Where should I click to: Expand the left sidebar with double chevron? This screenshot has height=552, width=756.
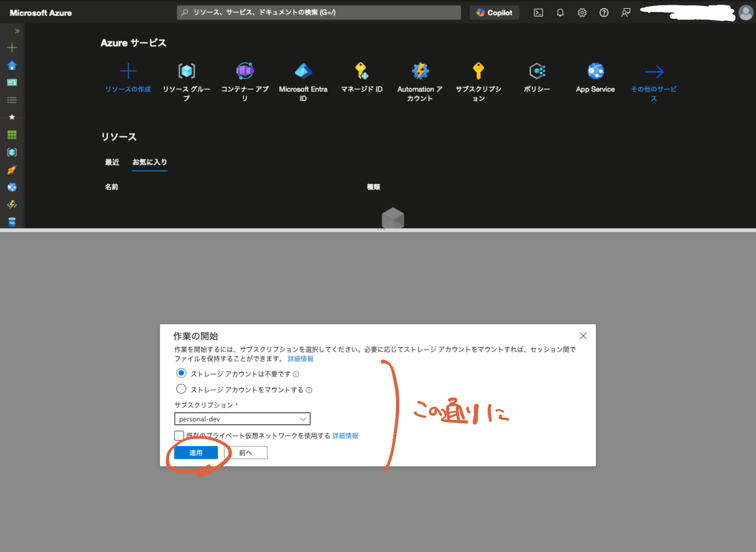click(17, 31)
